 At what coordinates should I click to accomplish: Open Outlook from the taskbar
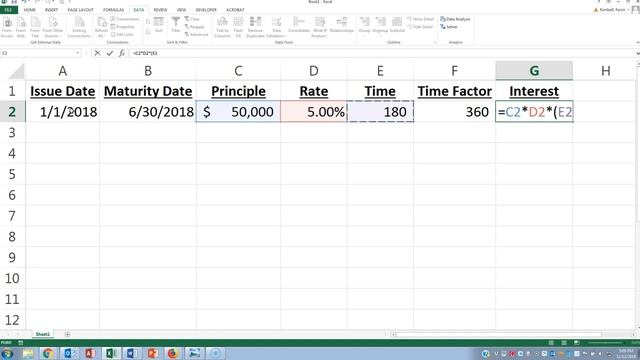pos(69,353)
